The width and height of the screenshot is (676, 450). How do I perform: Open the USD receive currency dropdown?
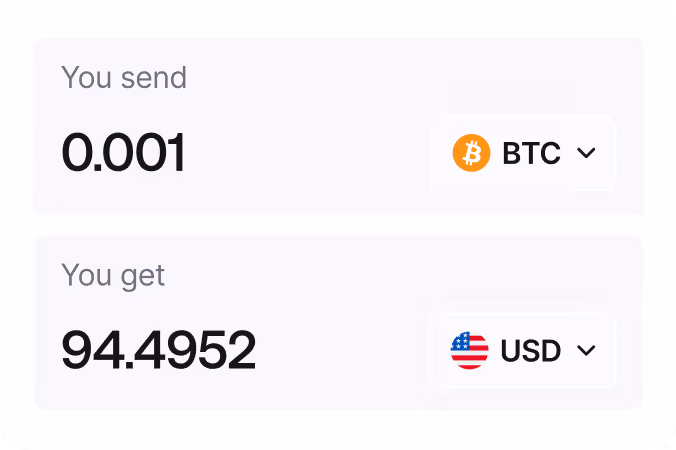524,351
